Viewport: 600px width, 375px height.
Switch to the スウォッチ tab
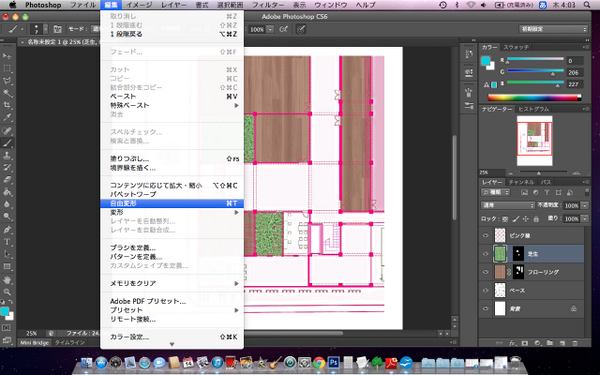pyautogui.click(x=516, y=47)
